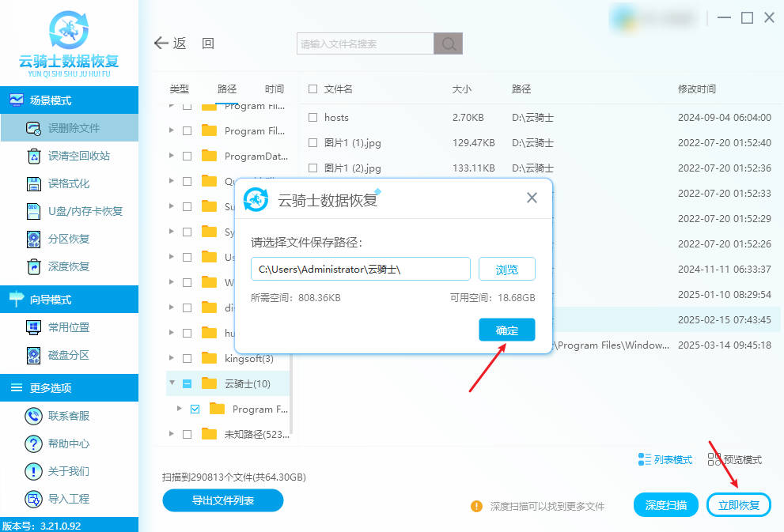Click the save path input field
Viewport: 784px width, 532px height.
[x=361, y=270]
